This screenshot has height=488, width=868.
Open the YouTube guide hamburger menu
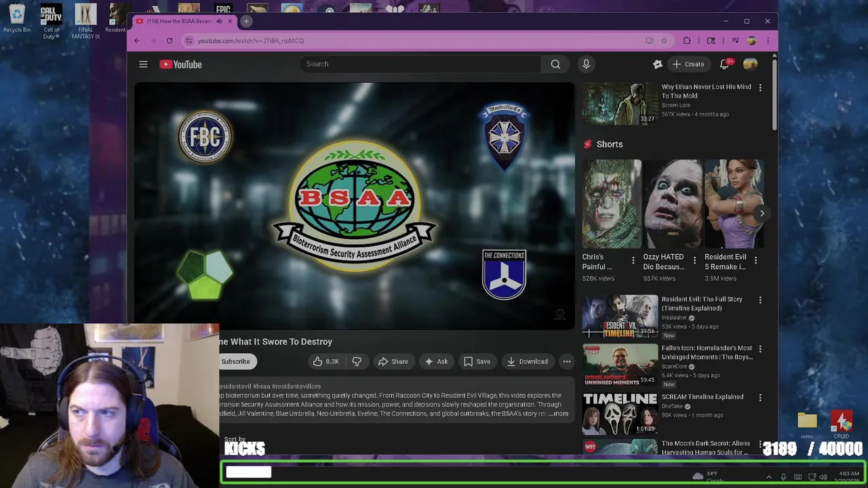pos(143,64)
